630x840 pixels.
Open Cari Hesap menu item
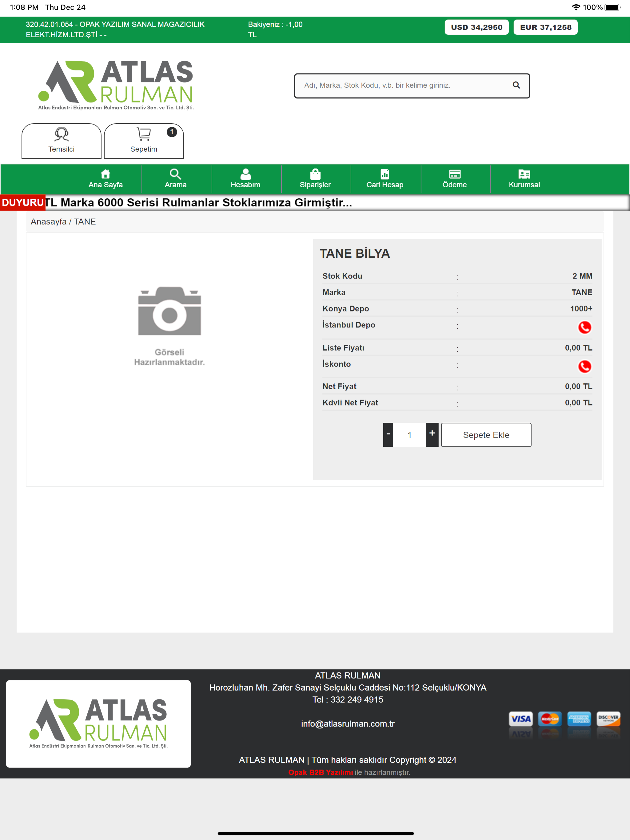385,179
